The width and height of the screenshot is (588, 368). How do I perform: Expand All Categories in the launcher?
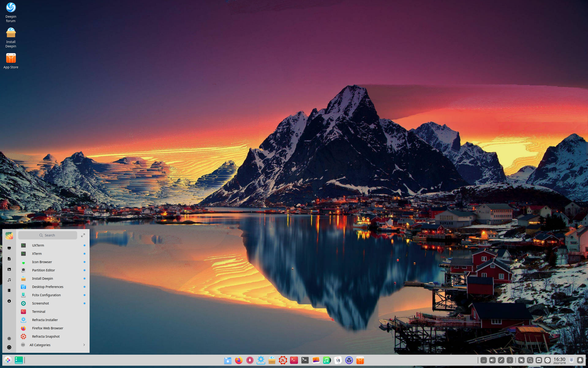tap(53, 345)
